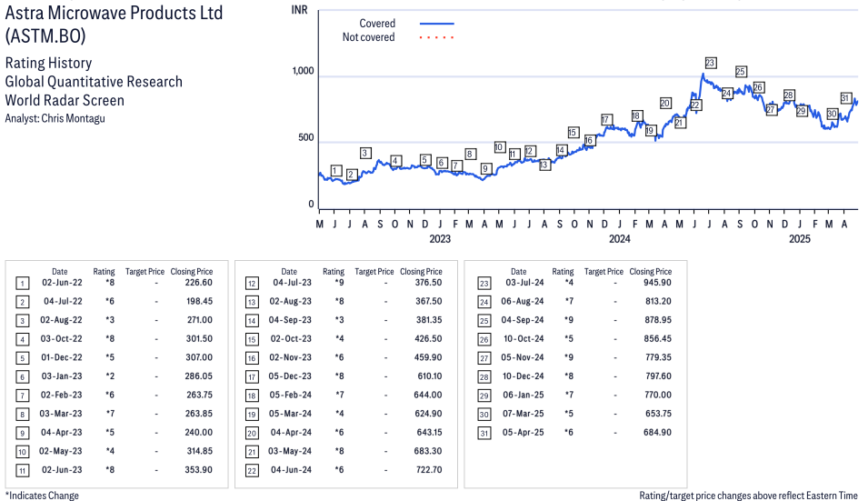Select chart marker 31 at the far right
Image resolution: width=868 pixels, height=501 pixels.
845,98
